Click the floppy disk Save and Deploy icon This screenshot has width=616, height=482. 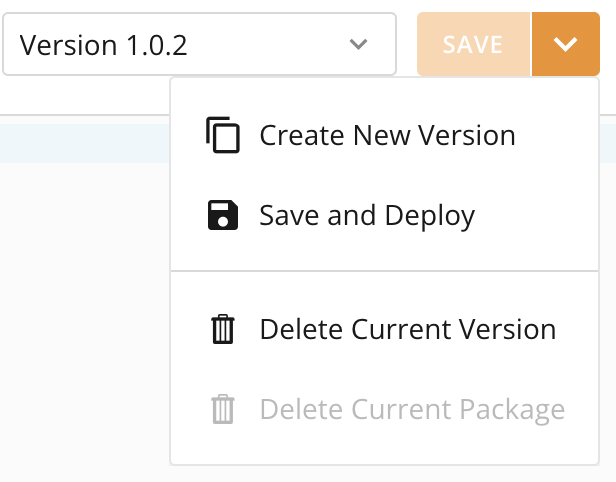223,215
